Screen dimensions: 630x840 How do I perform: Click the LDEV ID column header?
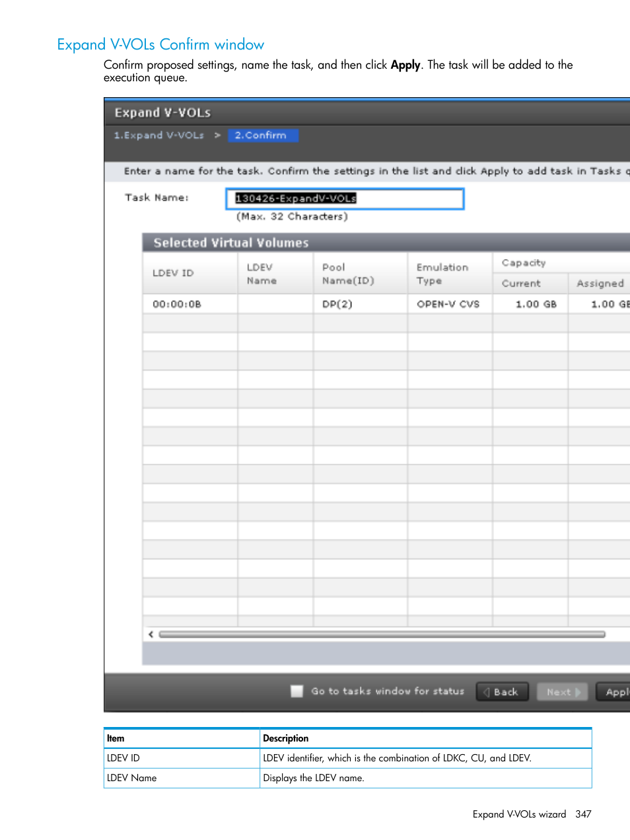tap(190, 273)
